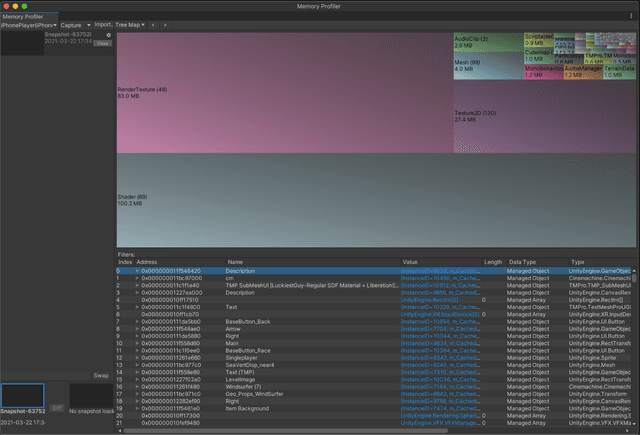Sort table by the Name column header
The width and height of the screenshot is (640, 435).
(235, 262)
